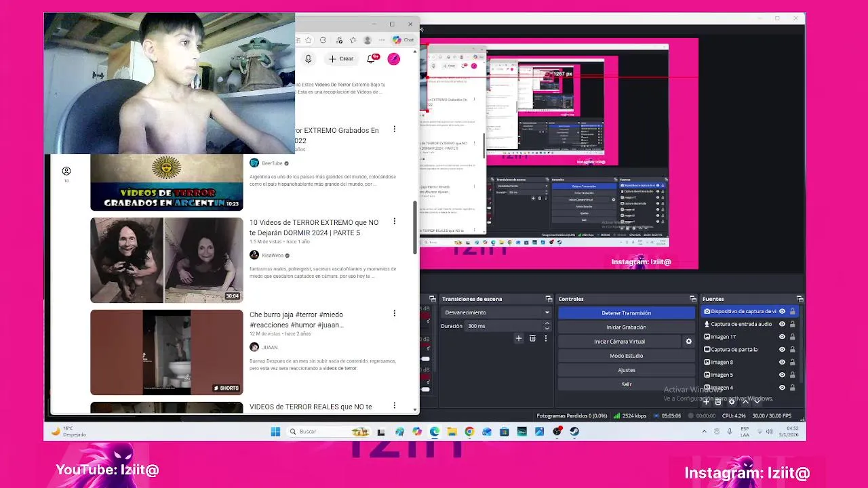This screenshot has height=488, width=868.
Task: Hide 'Dispositivo de captura de vi' source
Action: [x=782, y=312]
